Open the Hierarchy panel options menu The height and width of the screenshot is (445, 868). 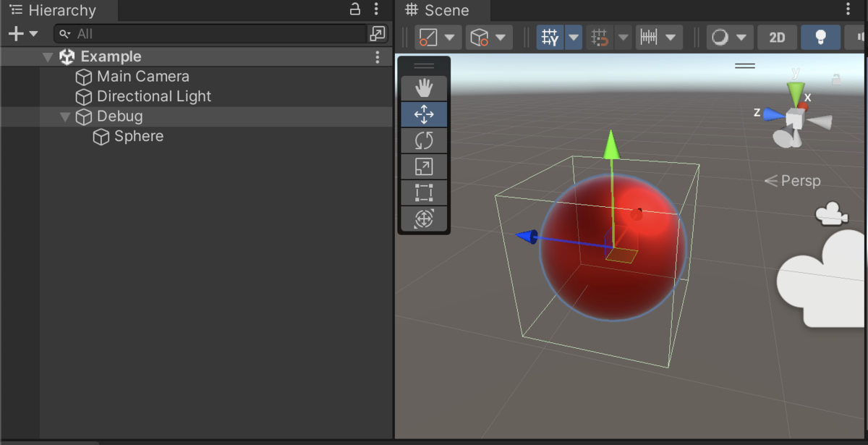(375, 9)
